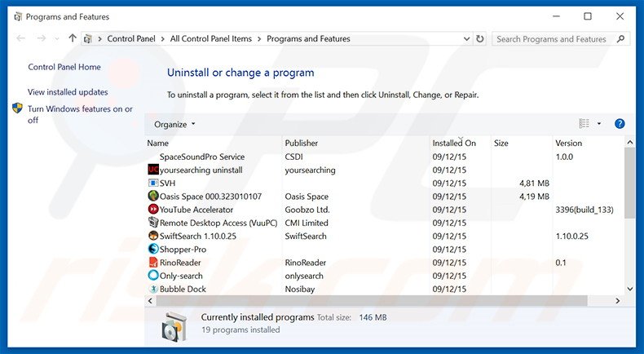Sort by the Installed On column
Image resolution: width=644 pixels, height=354 pixels.
tap(461, 143)
